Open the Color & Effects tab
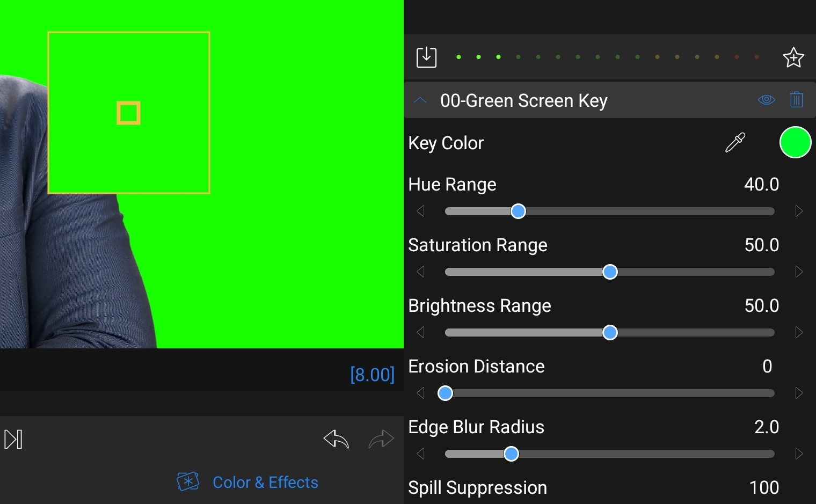816x504 pixels. pos(265,483)
